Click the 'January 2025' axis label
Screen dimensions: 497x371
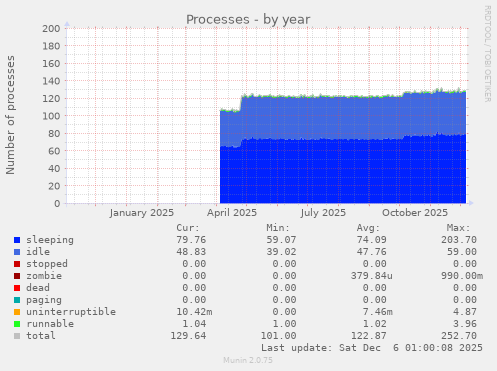point(142,213)
